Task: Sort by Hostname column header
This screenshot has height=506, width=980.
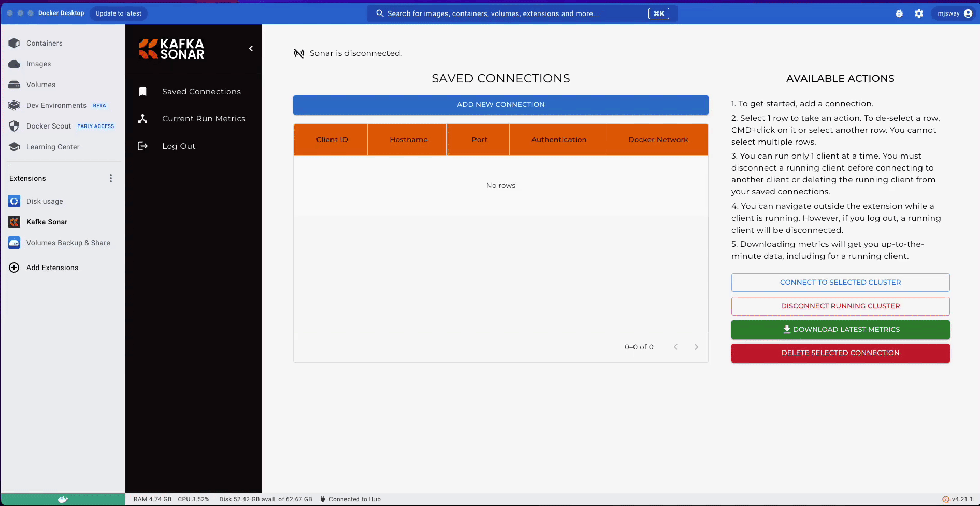Action: click(x=408, y=139)
